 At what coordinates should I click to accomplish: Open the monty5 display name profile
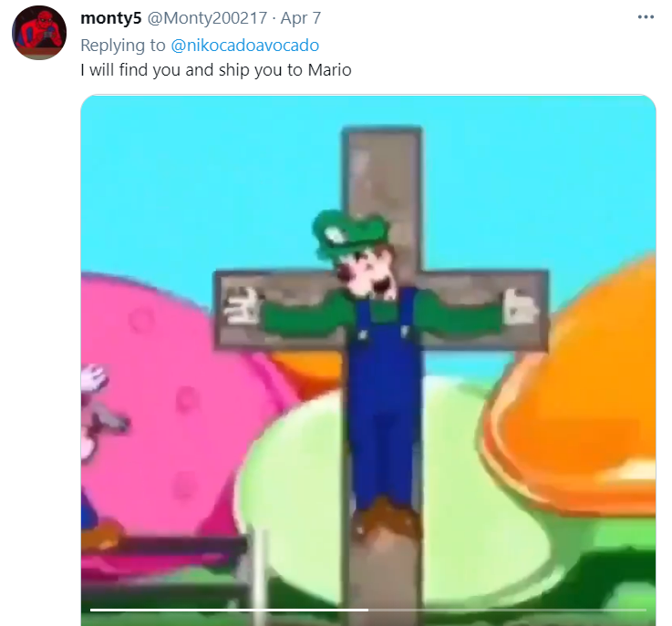(110, 18)
